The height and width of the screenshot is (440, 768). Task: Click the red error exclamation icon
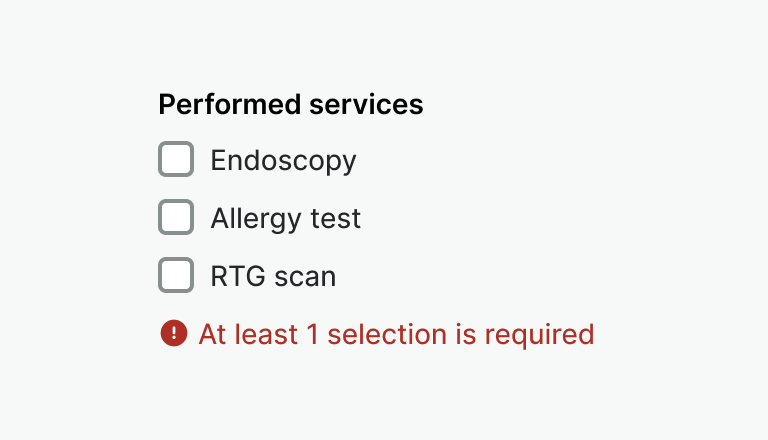pyautogui.click(x=173, y=333)
